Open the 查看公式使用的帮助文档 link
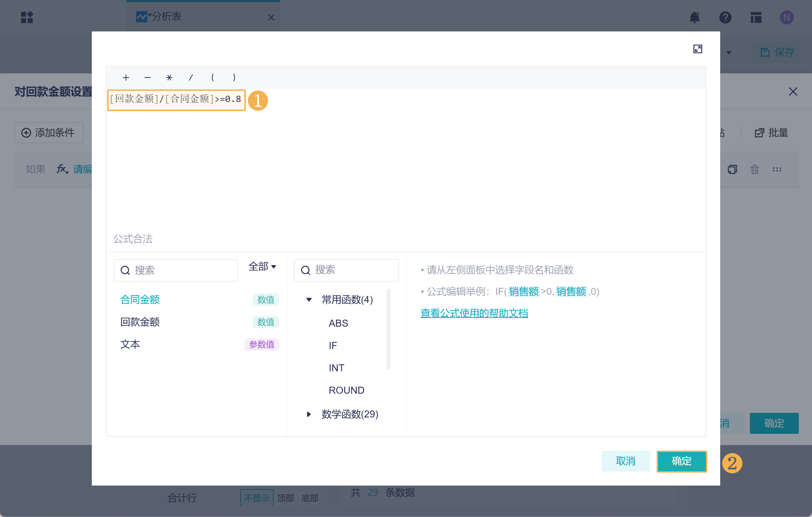This screenshot has height=517, width=812. tap(474, 313)
